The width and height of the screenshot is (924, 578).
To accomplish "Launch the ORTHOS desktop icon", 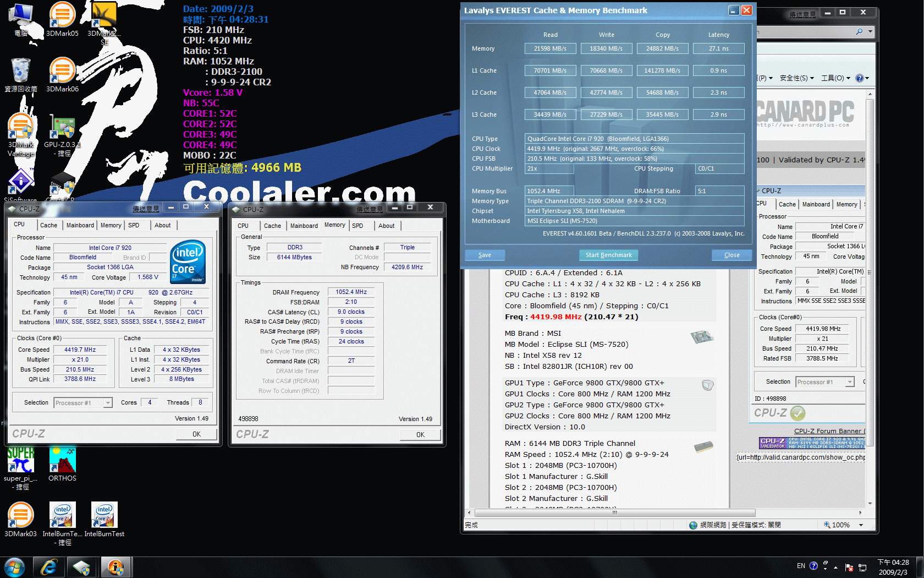I will pyautogui.click(x=62, y=464).
